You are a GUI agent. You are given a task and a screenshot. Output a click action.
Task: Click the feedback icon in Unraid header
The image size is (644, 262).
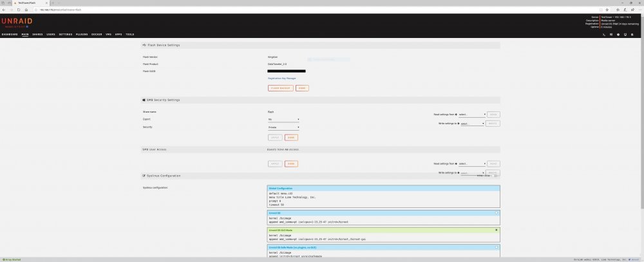click(x=611, y=35)
